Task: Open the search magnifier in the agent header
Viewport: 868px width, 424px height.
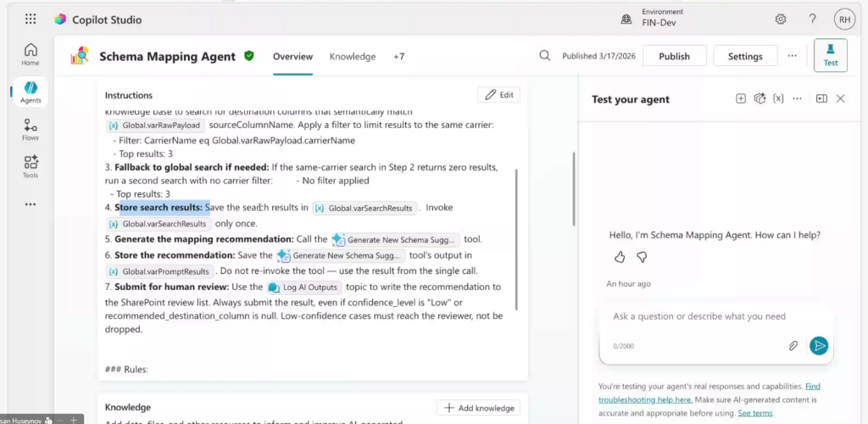Action: pyautogui.click(x=545, y=56)
